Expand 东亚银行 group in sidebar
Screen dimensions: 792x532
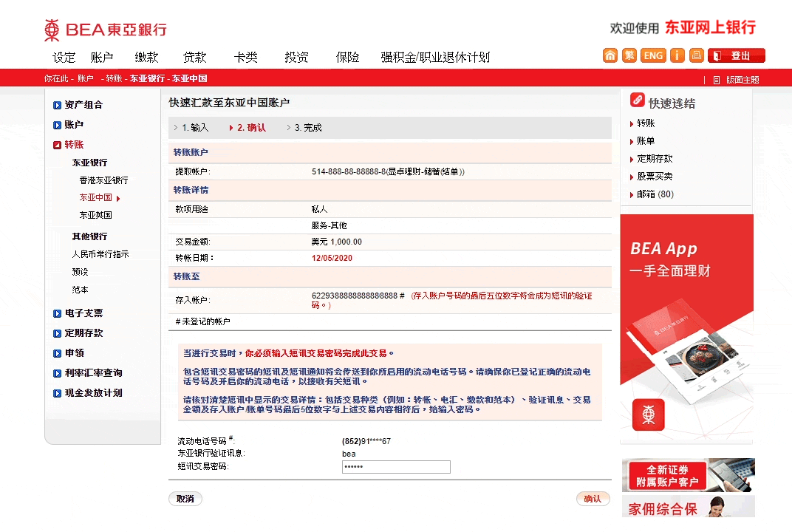89,163
